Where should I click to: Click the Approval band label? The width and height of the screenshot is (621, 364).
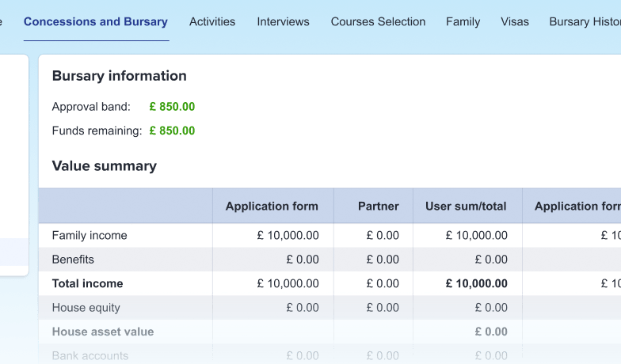point(91,107)
